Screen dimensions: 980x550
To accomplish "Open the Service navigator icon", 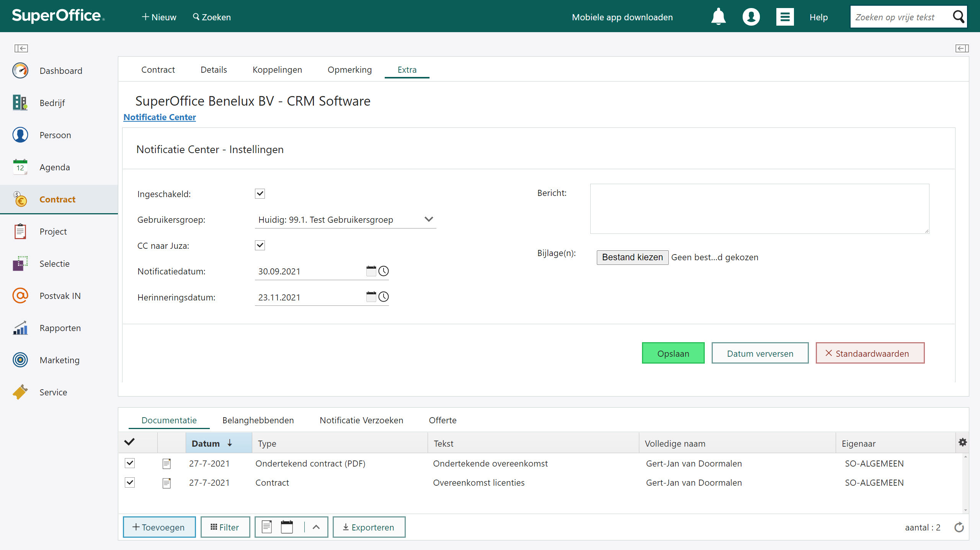I will [x=20, y=392].
